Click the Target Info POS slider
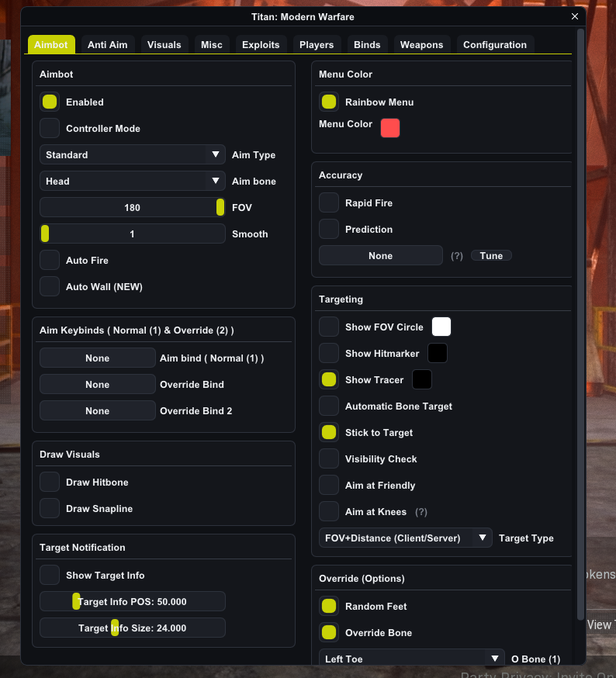The height and width of the screenshot is (678, 616). coord(133,601)
